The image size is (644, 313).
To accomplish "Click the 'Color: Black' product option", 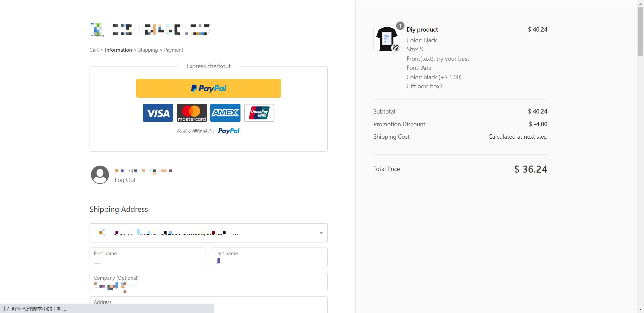I will pyautogui.click(x=422, y=40).
